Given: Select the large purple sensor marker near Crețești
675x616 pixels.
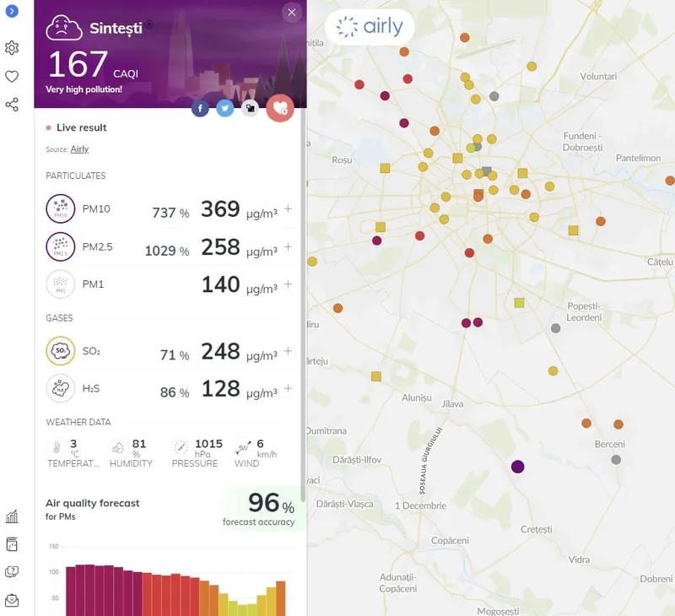Looking at the screenshot, I should pyautogui.click(x=518, y=467).
